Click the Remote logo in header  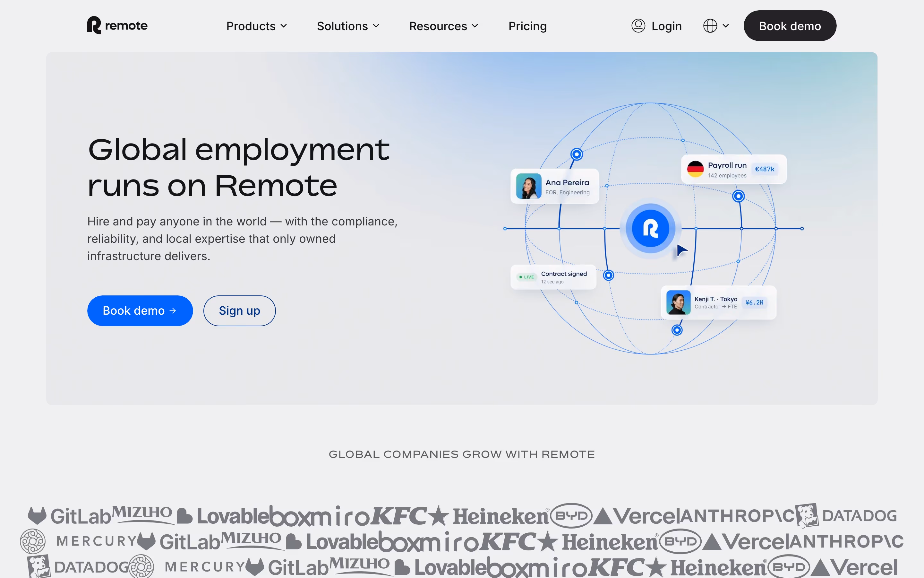pyautogui.click(x=117, y=26)
